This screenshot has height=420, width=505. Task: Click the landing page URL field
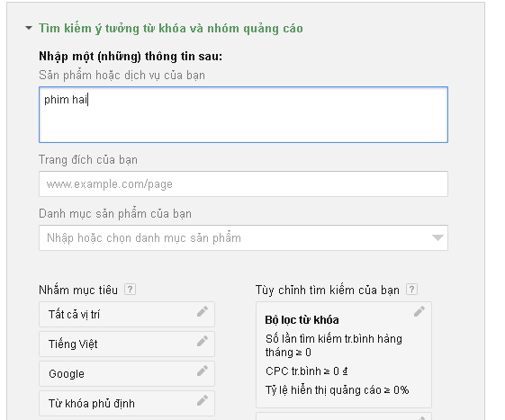coord(243,183)
